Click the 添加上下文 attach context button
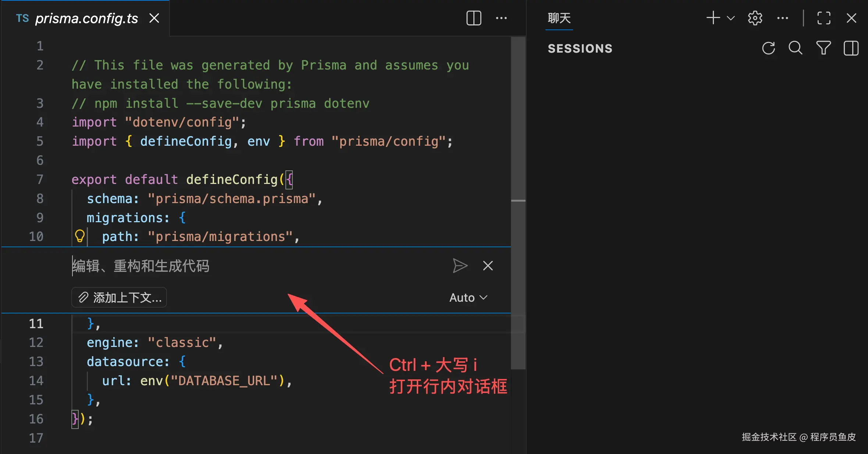Screen dimensions: 868x454 point(119,297)
